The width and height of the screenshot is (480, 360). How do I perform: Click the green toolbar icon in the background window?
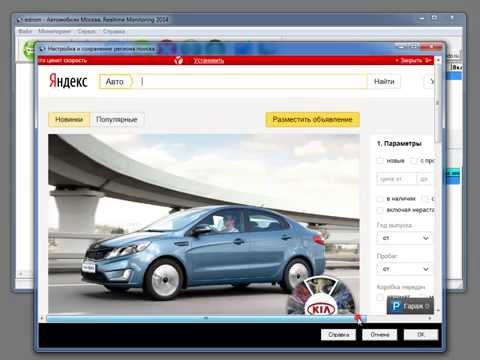(29, 49)
